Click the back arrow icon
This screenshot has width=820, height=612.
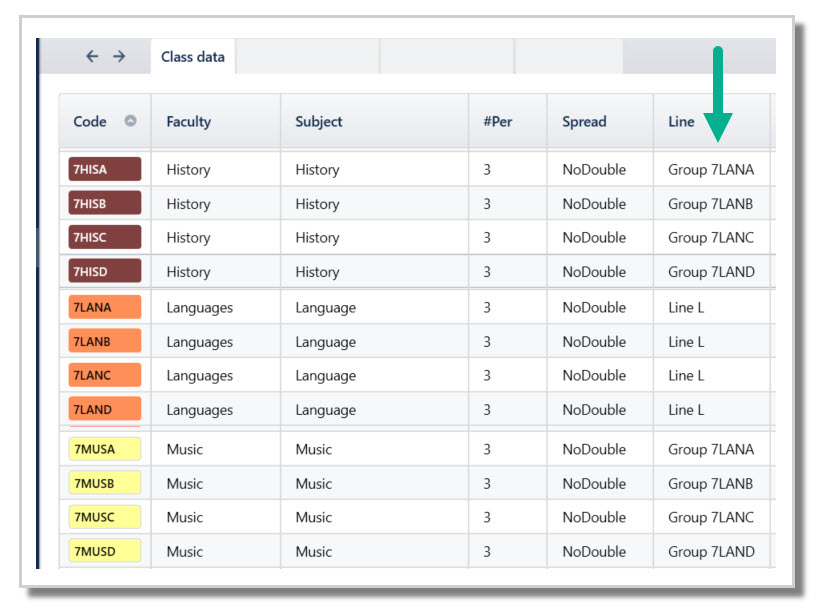point(92,57)
